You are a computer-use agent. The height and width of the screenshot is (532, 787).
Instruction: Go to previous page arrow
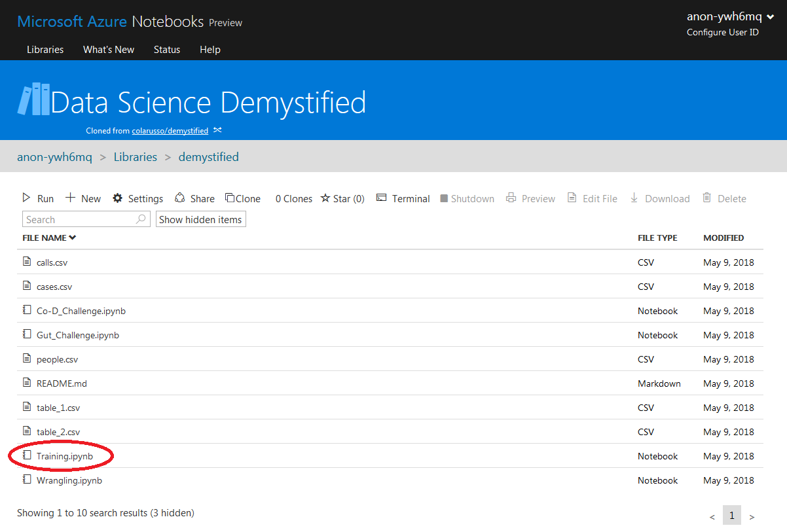pos(712,517)
